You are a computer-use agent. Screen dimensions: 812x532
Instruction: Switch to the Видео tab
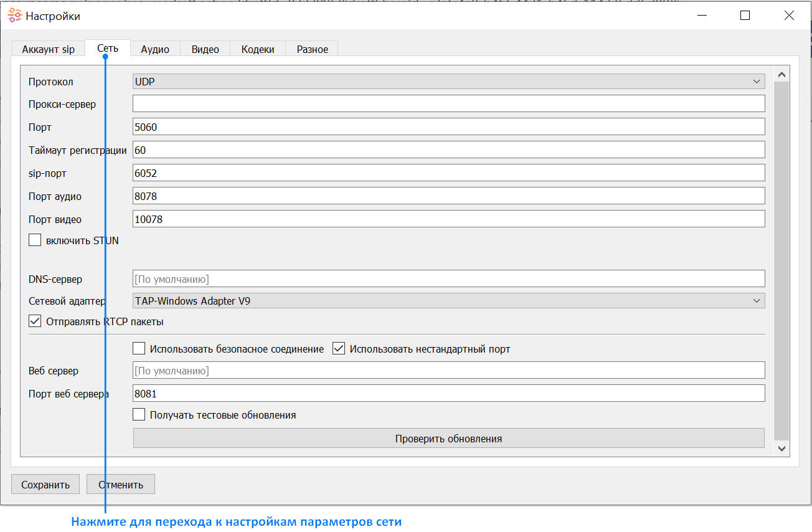pos(205,49)
